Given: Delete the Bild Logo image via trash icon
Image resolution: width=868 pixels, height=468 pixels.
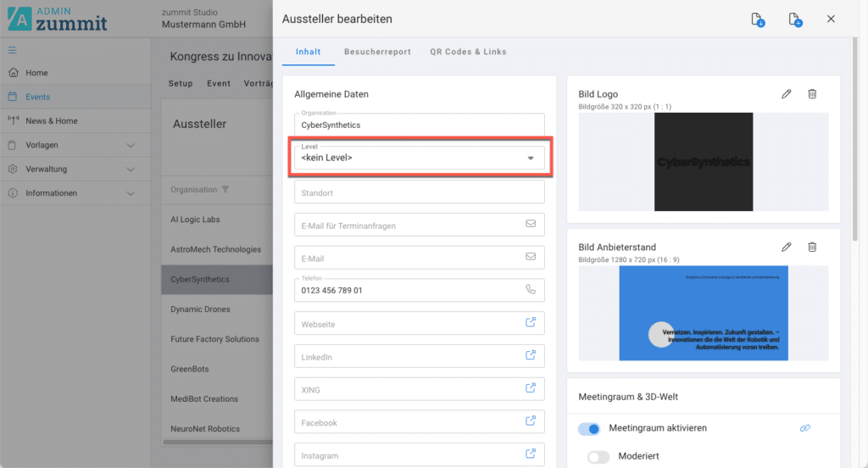Looking at the screenshot, I should [x=812, y=94].
